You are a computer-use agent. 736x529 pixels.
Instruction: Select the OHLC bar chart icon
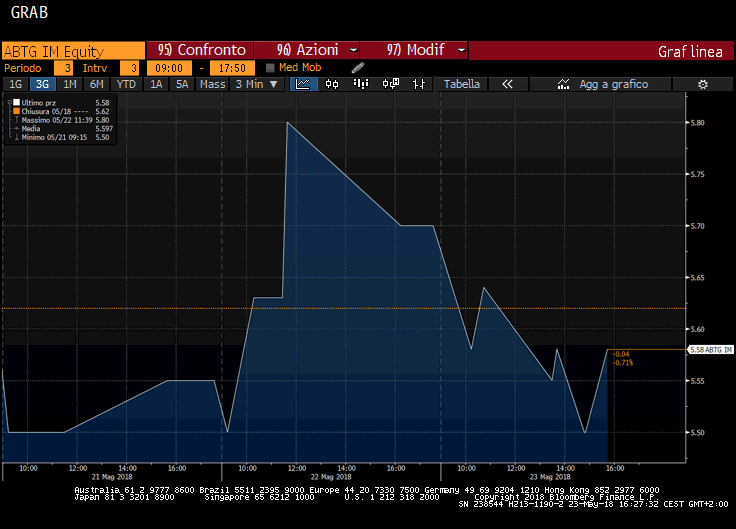click(419, 84)
